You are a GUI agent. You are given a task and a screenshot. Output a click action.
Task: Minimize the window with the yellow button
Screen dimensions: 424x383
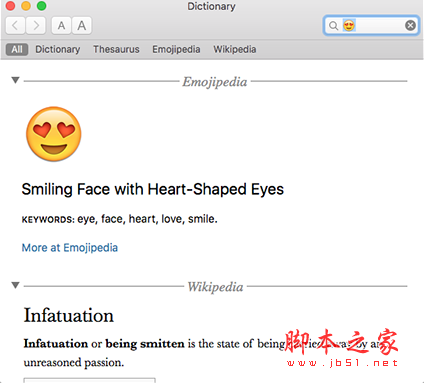(26, 6)
